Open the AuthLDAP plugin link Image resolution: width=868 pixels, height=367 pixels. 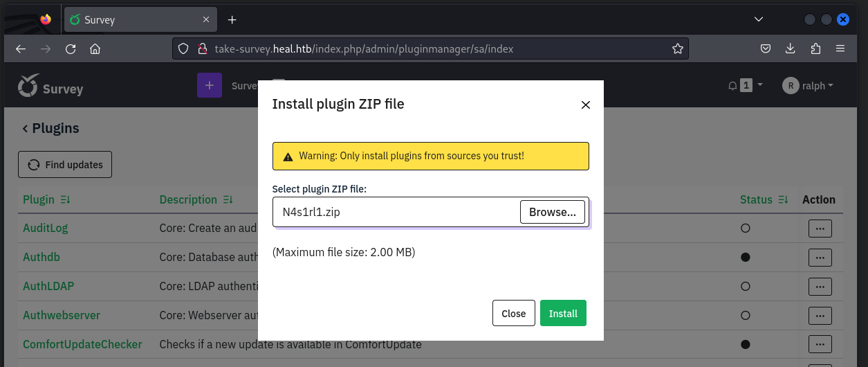point(48,286)
